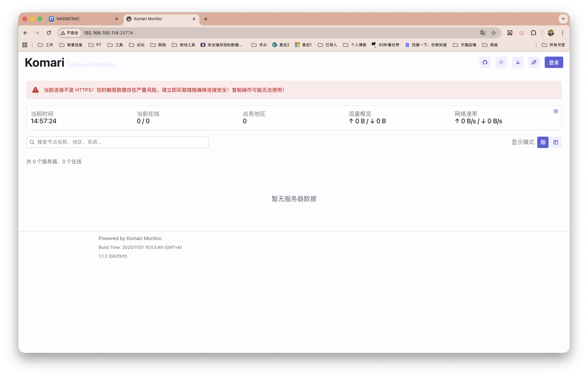Viewport: 588px width, 377px height.
Task: Open the browser extensions puzzle icon
Action: (x=533, y=33)
